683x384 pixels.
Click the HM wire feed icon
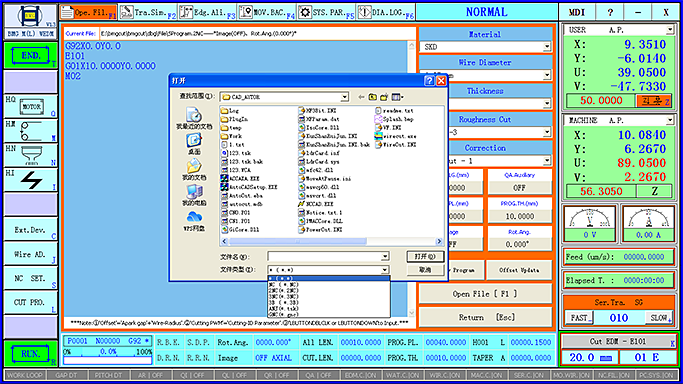click(x=31, y=131)
